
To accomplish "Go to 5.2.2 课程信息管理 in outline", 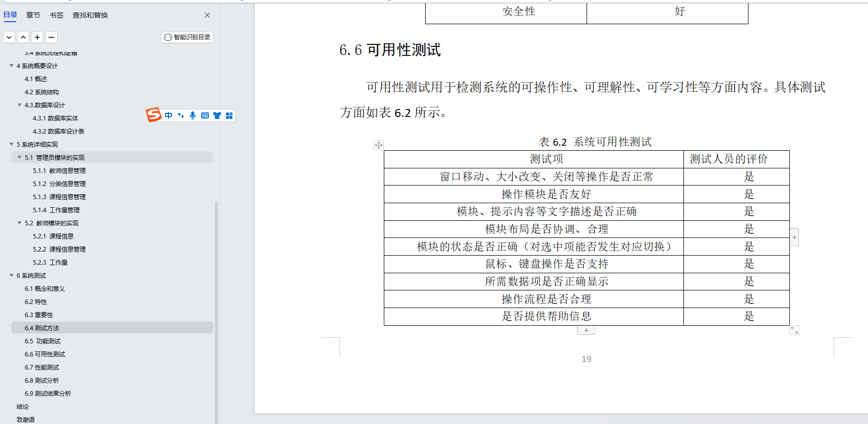I will [x=60, y=250].
